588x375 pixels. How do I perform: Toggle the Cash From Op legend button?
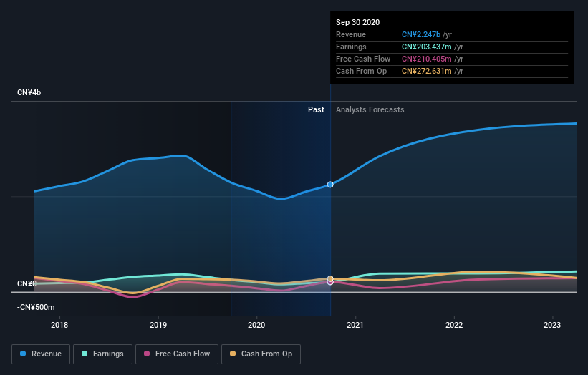(261, 354)
